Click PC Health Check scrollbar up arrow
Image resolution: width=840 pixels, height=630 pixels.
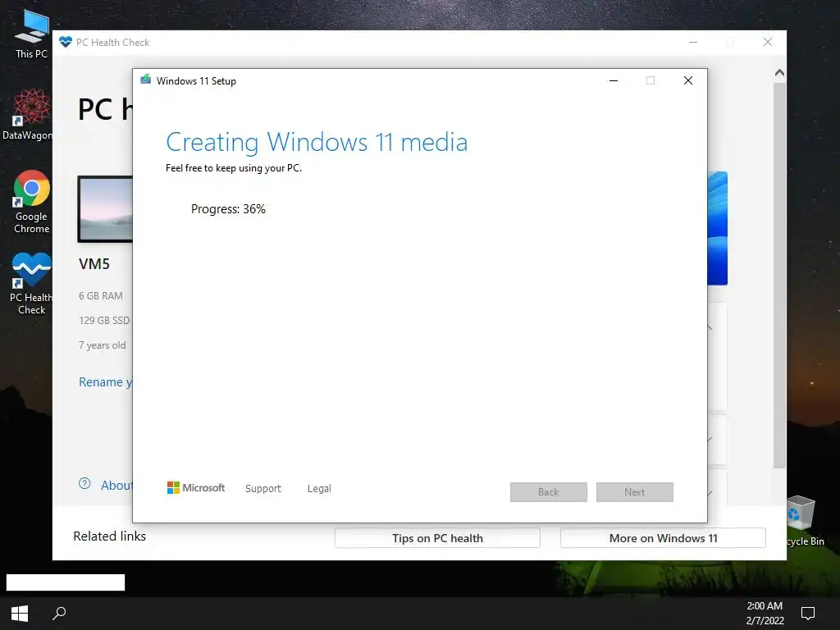click(779, 73)
